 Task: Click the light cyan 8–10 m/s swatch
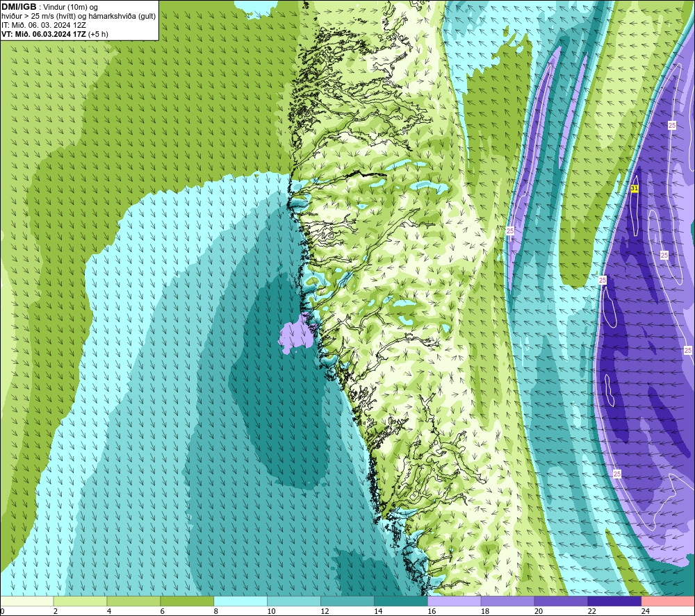click(x=240, y=601)
